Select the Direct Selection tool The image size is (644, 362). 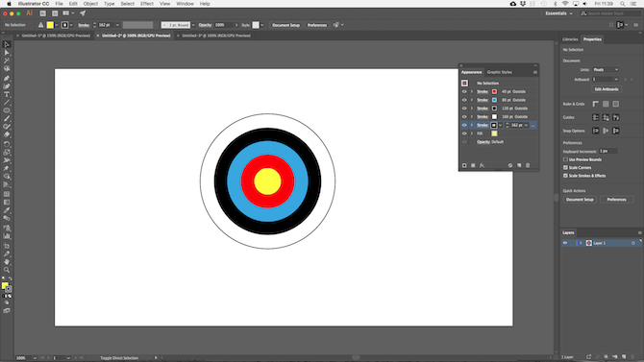(x=7, y=53)
